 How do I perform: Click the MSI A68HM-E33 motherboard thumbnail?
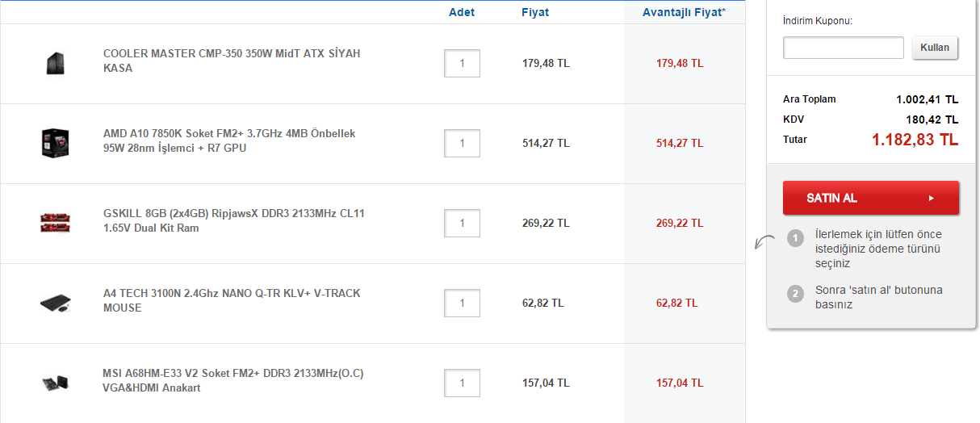56,383
